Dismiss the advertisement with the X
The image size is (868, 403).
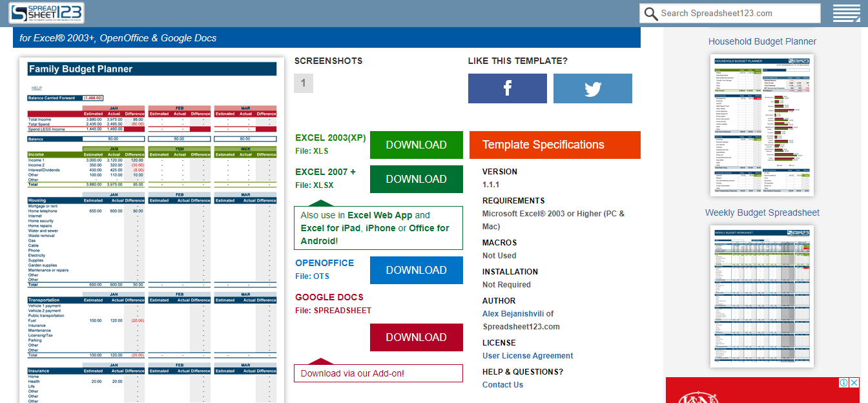854,382
